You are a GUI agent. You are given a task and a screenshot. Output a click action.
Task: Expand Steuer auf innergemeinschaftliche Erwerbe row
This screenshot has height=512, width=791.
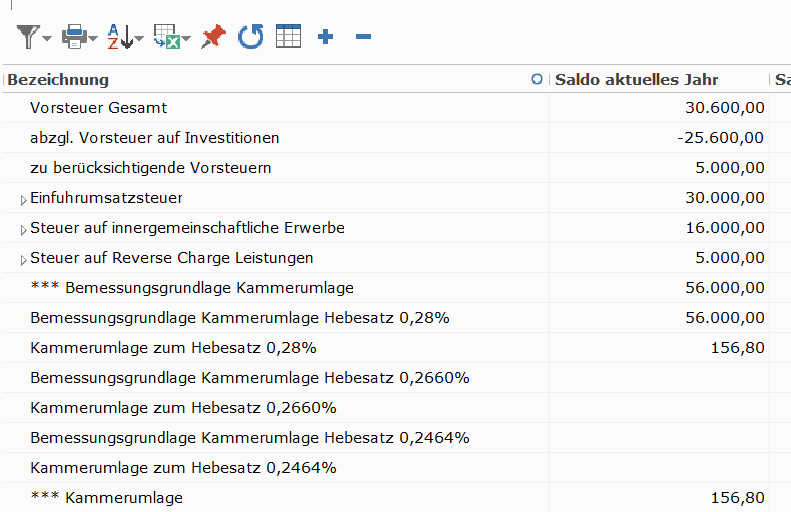click(23, 231)
